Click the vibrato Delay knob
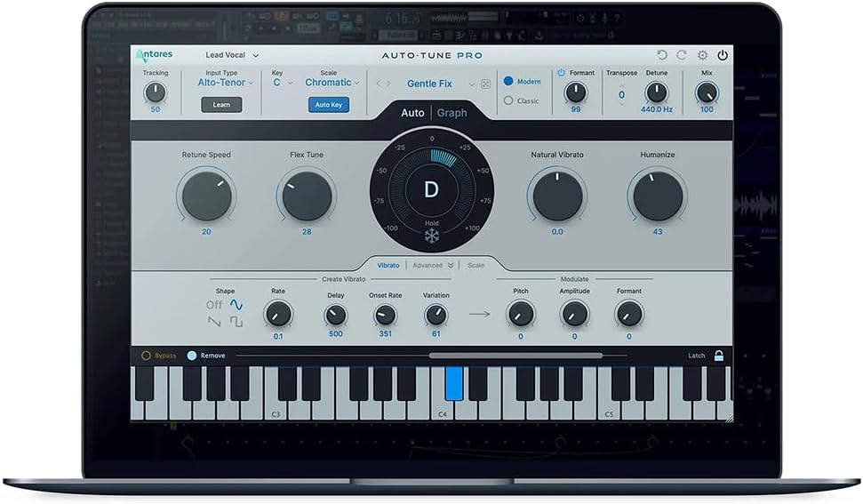Screen dimensions: 863x504 335,316
